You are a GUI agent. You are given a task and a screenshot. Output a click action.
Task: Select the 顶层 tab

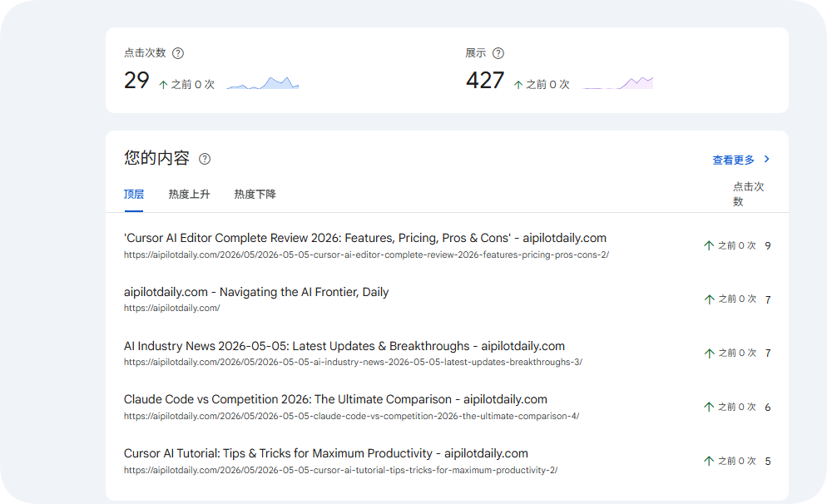click(x=134, y=194)
